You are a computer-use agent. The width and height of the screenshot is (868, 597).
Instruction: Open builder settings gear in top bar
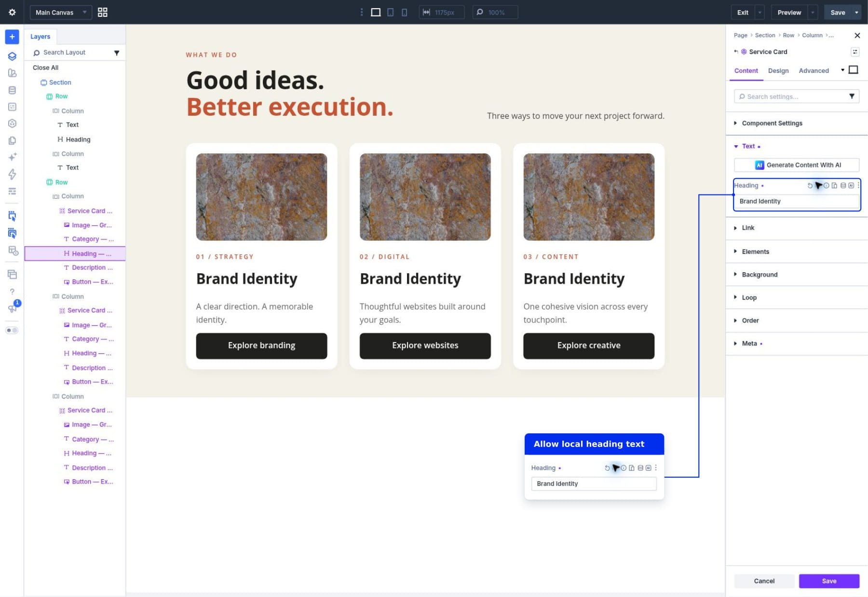point(12,12)
